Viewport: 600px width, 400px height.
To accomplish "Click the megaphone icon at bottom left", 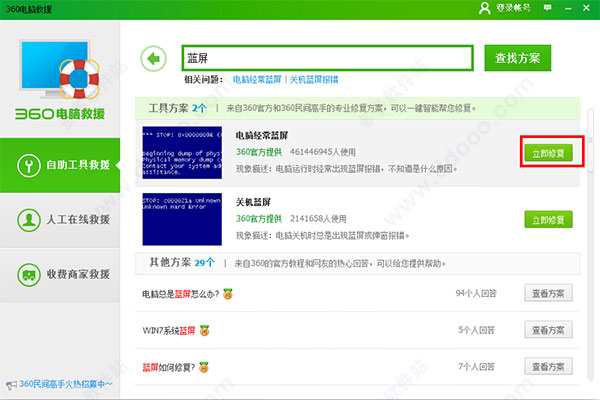I will tap(11, 385).
